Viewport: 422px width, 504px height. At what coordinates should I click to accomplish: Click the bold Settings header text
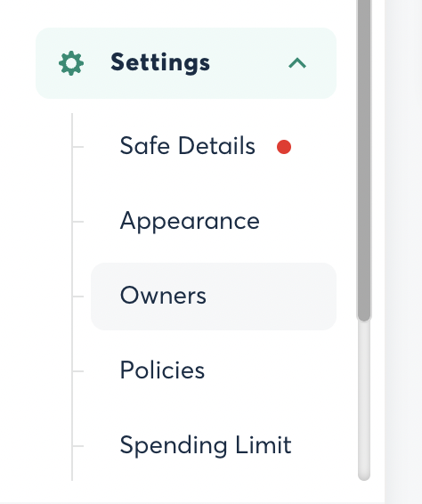pyautogui.click(x=160, y=63)
